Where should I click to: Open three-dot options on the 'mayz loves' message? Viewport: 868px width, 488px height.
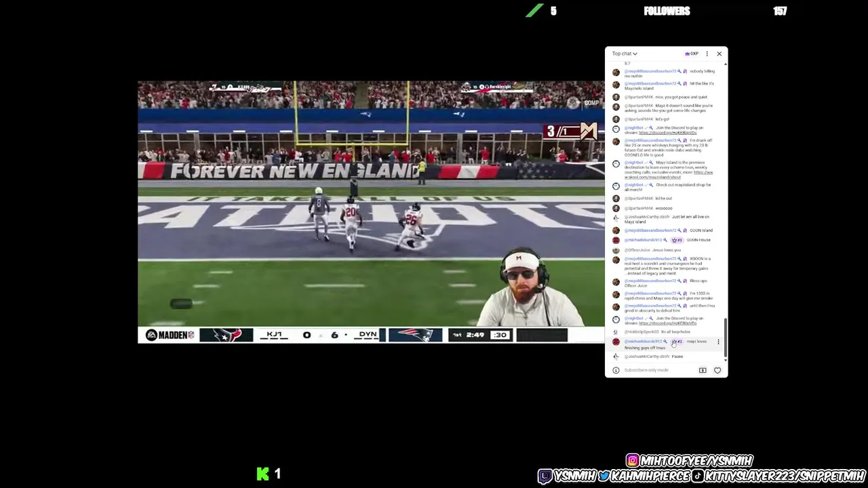[718, 342]
